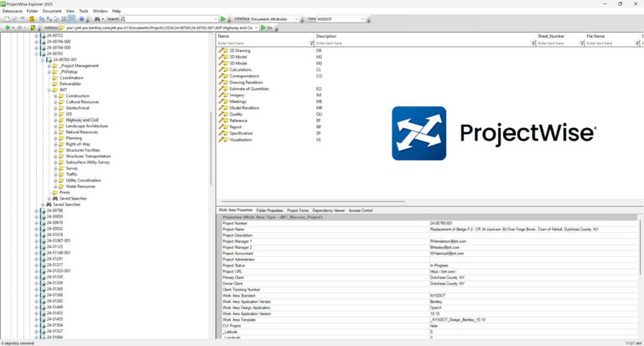Open the Folder menu
The width and height of the screenshot is (644, 346).
coord(32,11)
